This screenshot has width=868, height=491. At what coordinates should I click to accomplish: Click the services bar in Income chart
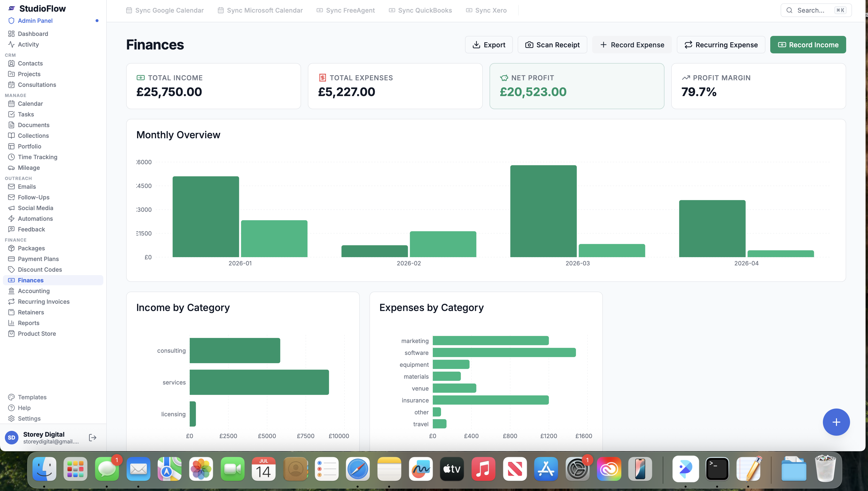(x=259, y=382)
